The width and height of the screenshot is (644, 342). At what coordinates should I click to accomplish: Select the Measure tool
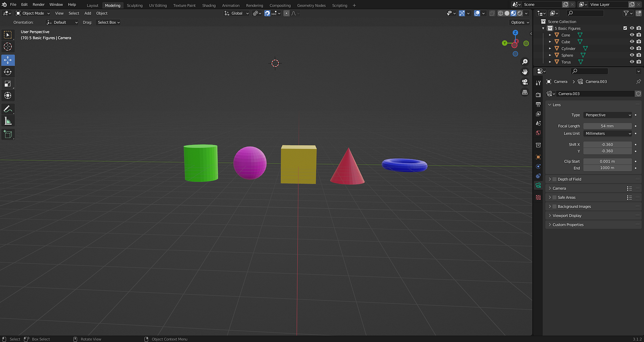[8, 120]
